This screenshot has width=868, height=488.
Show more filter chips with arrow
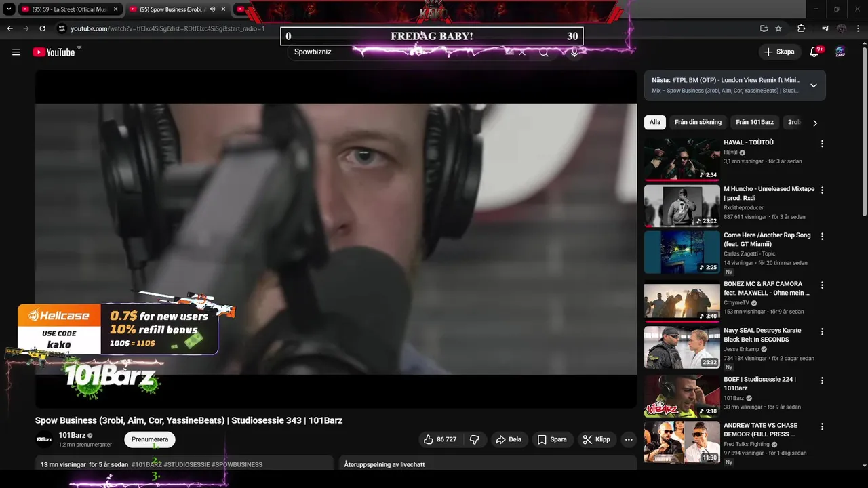[815, 123]
